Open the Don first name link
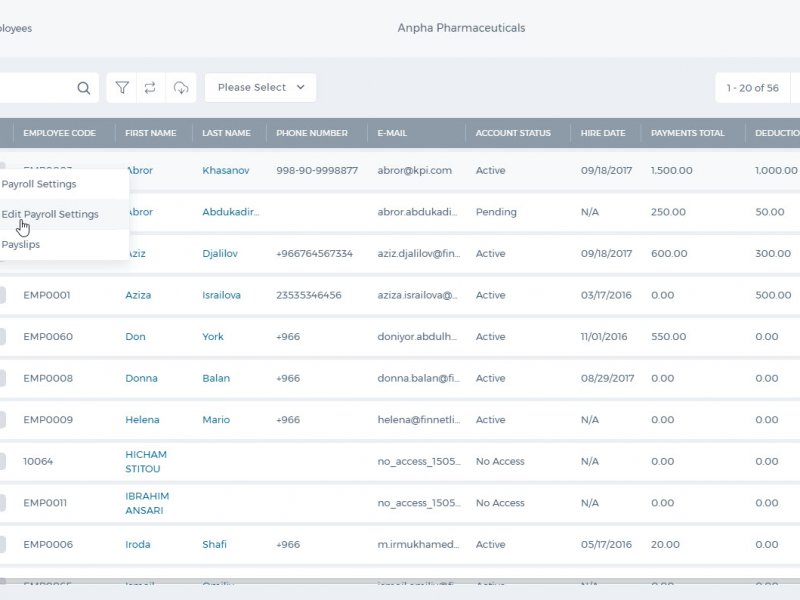Image resolution: width=800 pixels, height=600 pixels. [135, 337]
